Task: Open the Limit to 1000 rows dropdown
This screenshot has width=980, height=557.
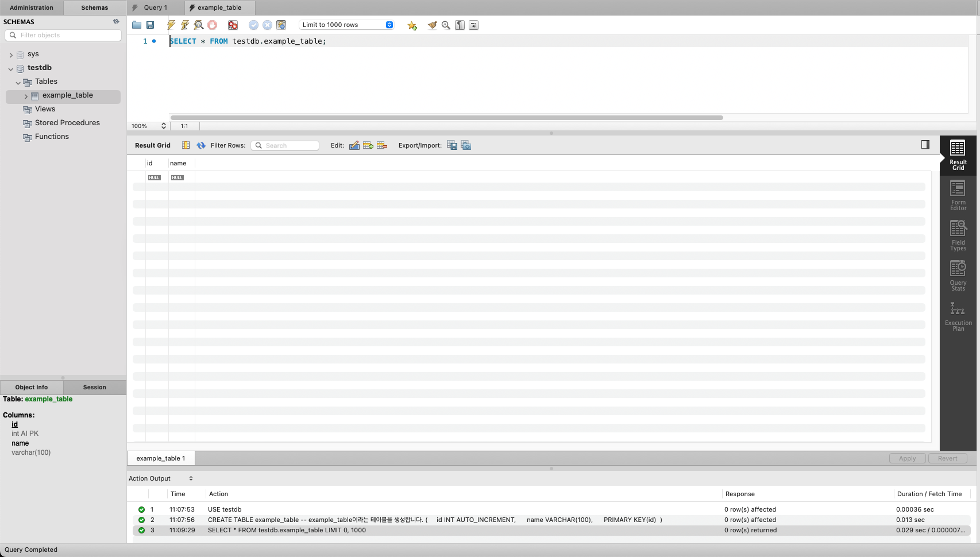Action: pyautogui.click(x=347, y=25)
